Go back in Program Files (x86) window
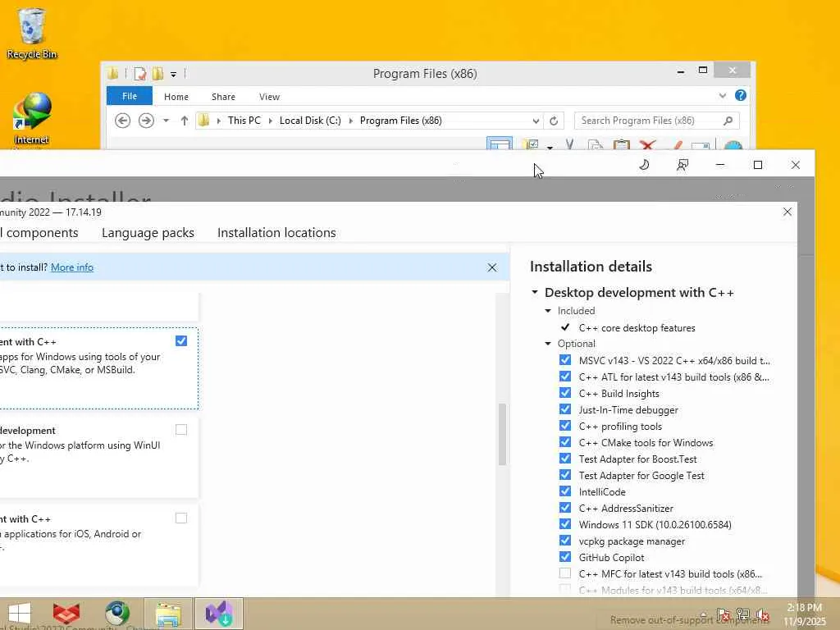 coord(123,121)
